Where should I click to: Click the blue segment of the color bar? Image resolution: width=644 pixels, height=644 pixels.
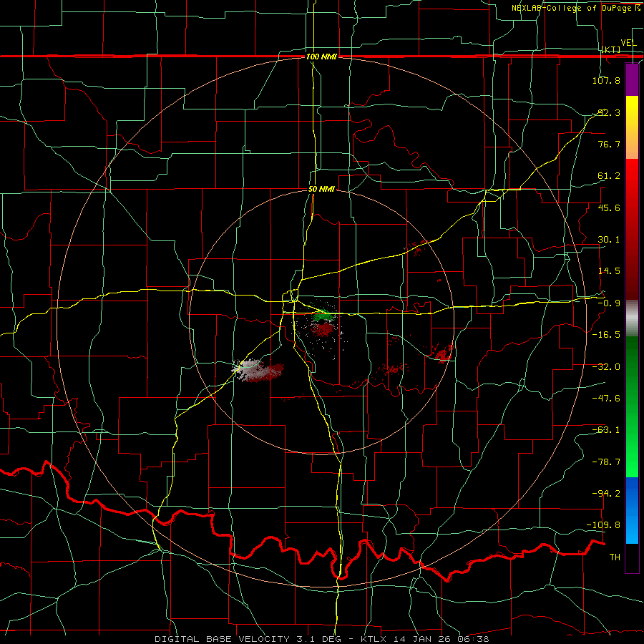click(632, 510)
